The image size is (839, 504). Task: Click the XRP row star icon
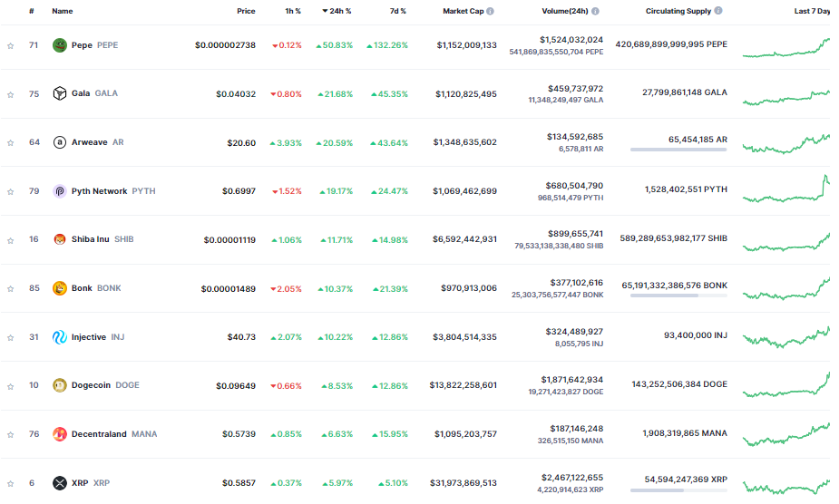click(10, 484)
